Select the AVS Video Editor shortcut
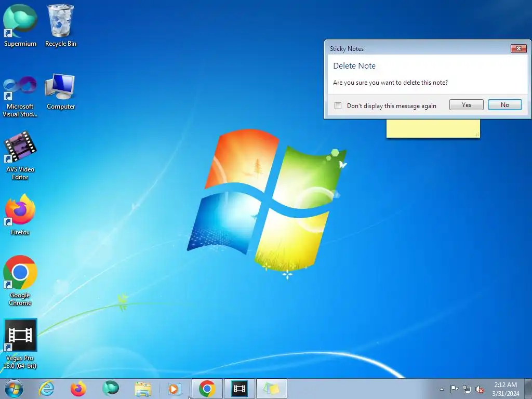This screenshot has height=399, width=532. click(20, 155)
